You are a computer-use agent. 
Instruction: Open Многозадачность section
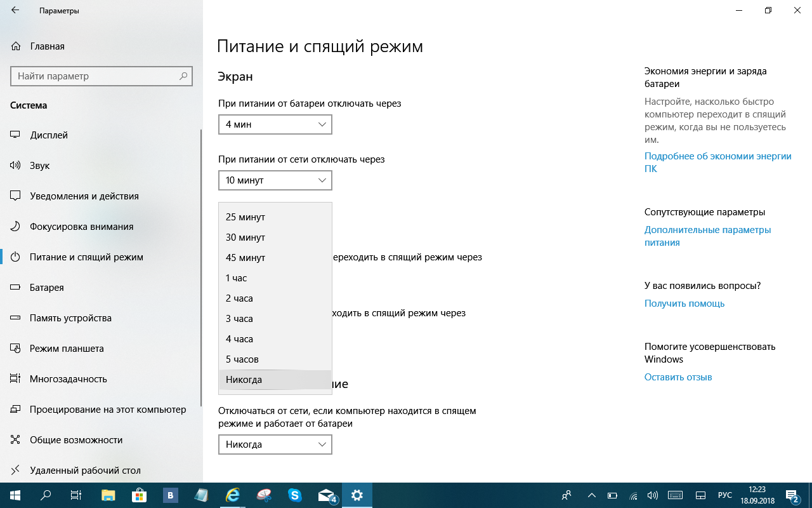pos(101,379)
